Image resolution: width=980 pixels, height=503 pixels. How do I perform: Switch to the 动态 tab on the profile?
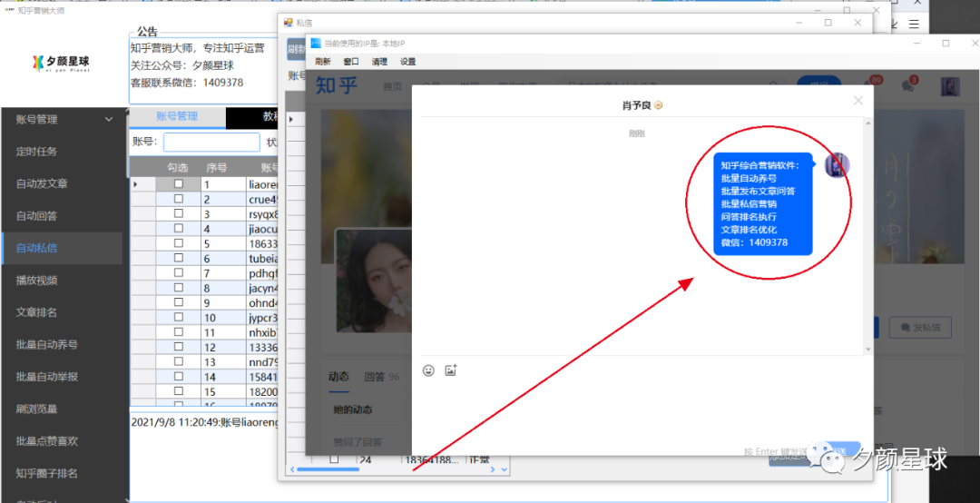(338, 377)
